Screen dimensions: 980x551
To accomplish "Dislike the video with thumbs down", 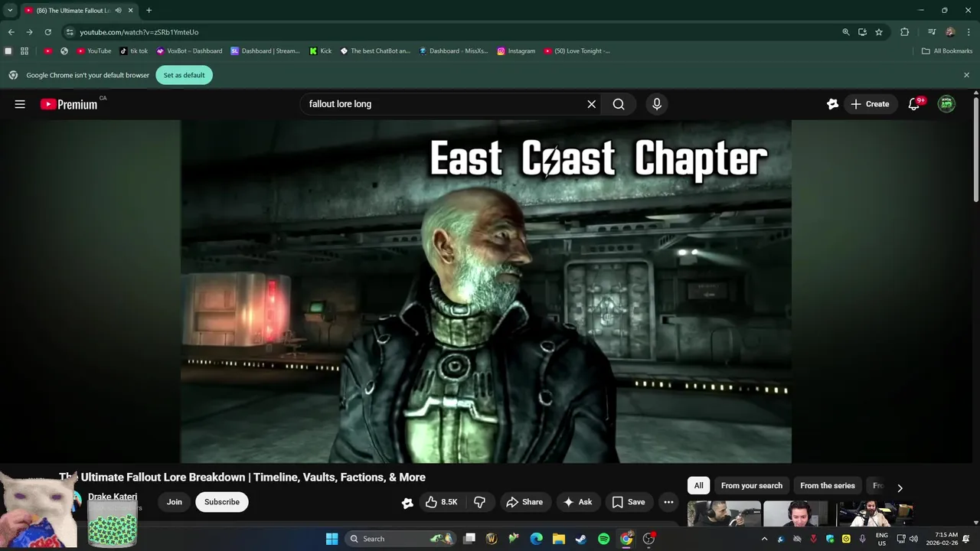I will tap(480, 502).
